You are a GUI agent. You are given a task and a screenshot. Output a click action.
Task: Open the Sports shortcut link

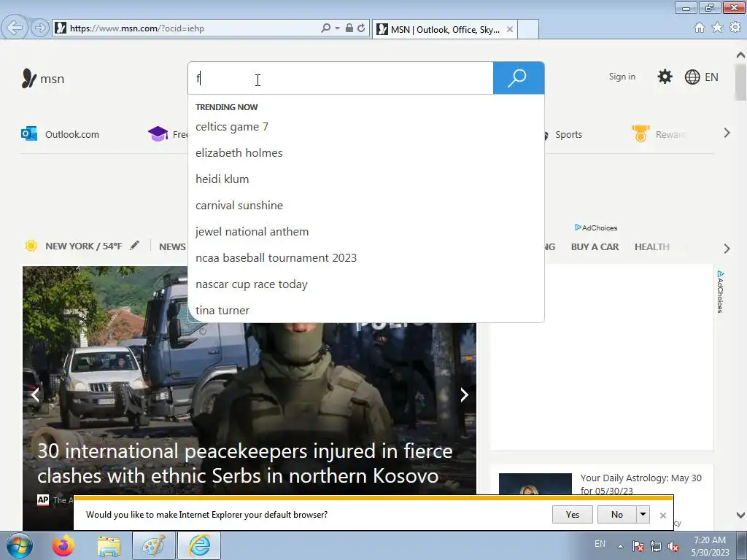(x=568, y=135)
